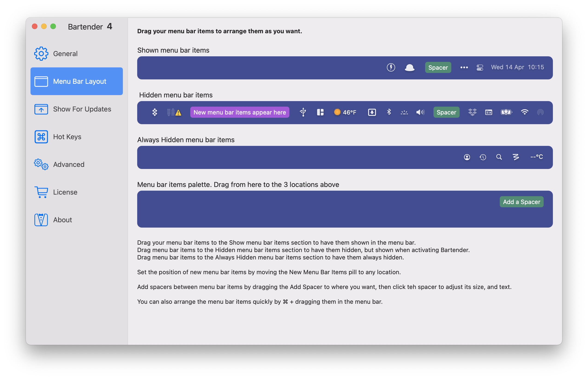Click the user account icon in Always Hidden row

(467, 157)
